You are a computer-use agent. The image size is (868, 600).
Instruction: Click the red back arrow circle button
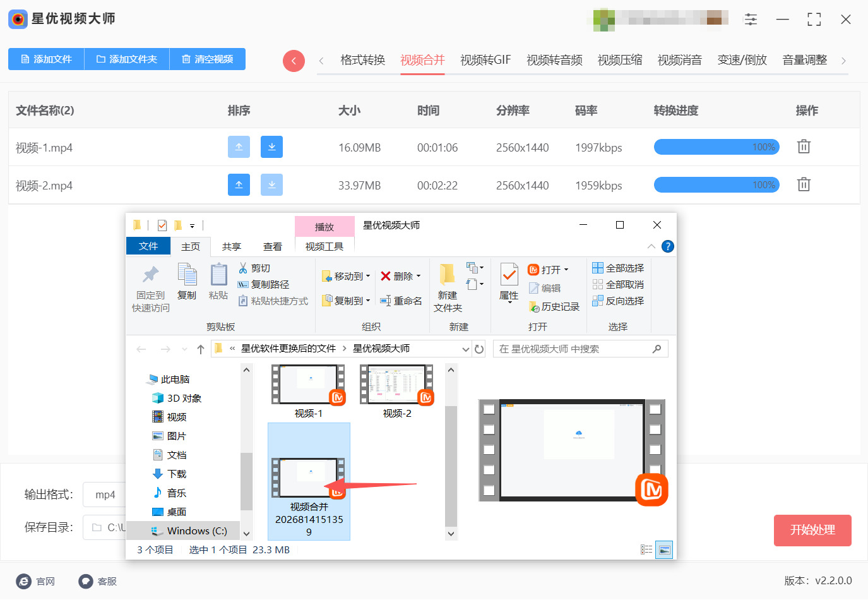coord(294,61)
